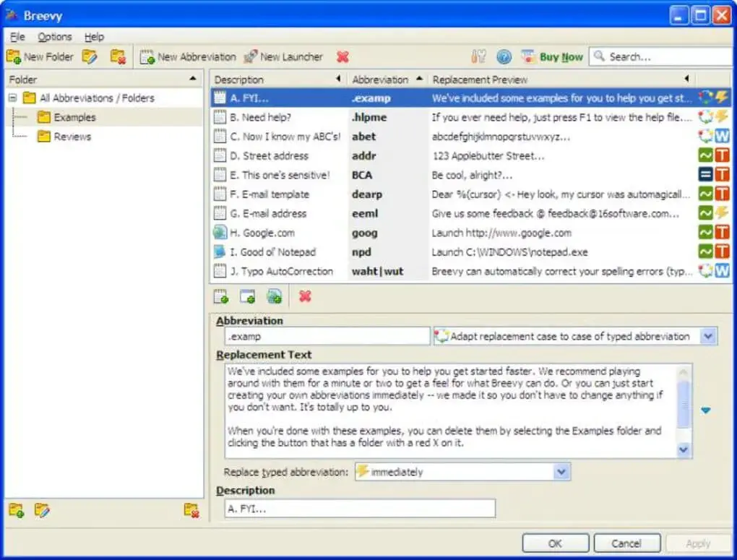Click the Replacement Text scrollbar down arrow
The width and height of the screenshot is (737, 560).
[x=684, y=450]
